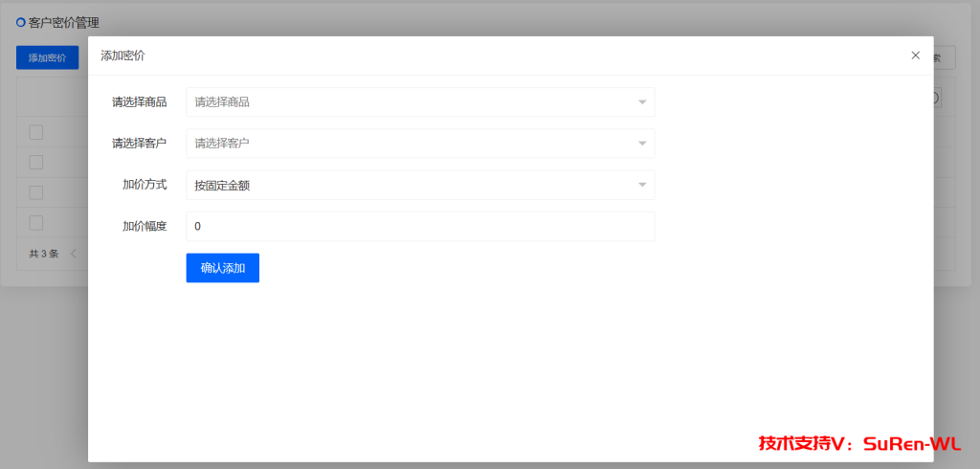Click the 确认添加 button
This screenshot has width=980, height=469.
tap(222, 268)
